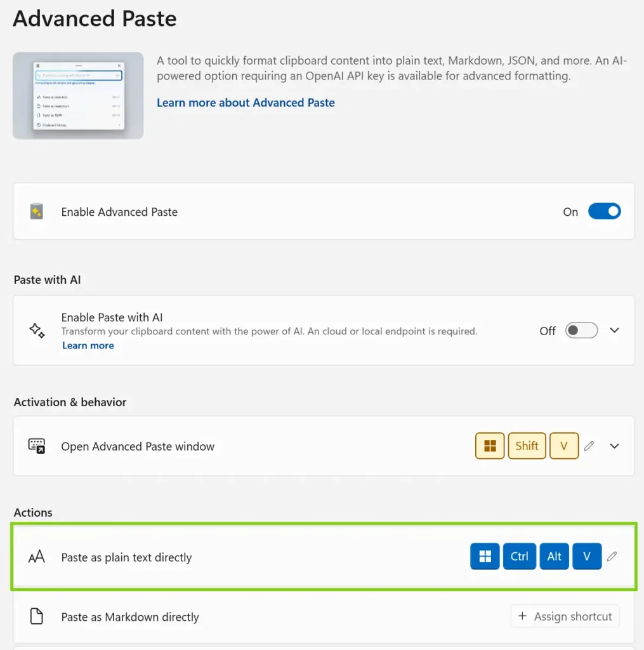Screen dimensions: 644x650
Task: Expand the Open Advanced Paste window chevron
Action: [x=615, y=446]
